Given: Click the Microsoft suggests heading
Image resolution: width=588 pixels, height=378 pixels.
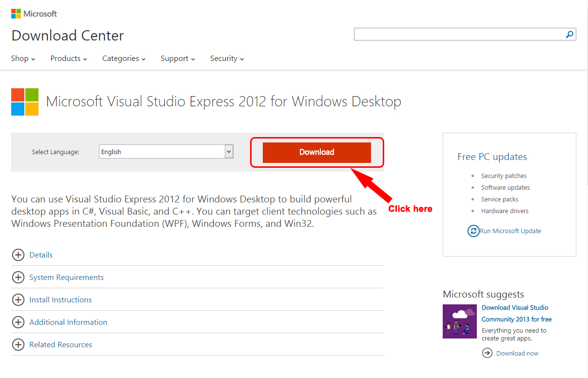Looking at the screenshot, I should [483, 294].
